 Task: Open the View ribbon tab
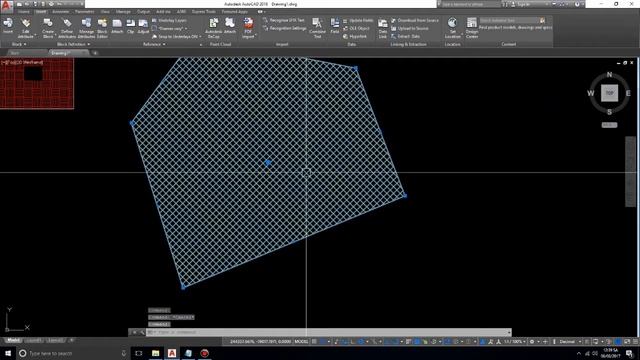[x=105, y=12]
